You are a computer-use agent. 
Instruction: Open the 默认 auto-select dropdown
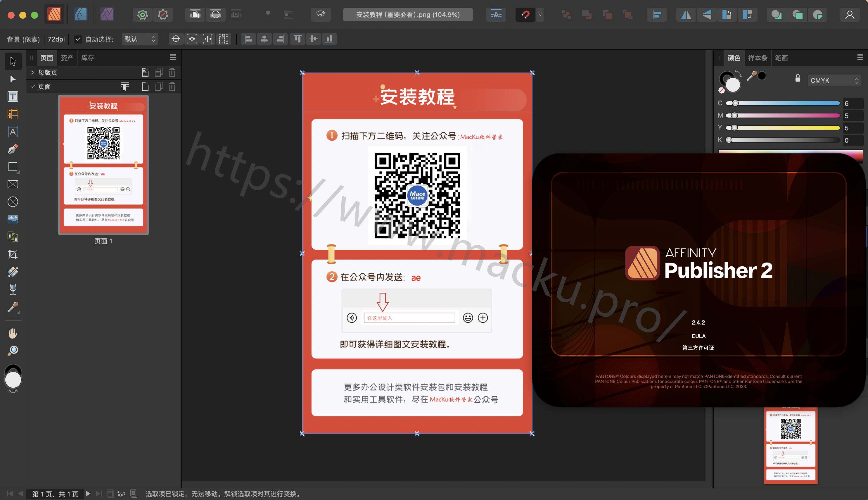[140, 39]
